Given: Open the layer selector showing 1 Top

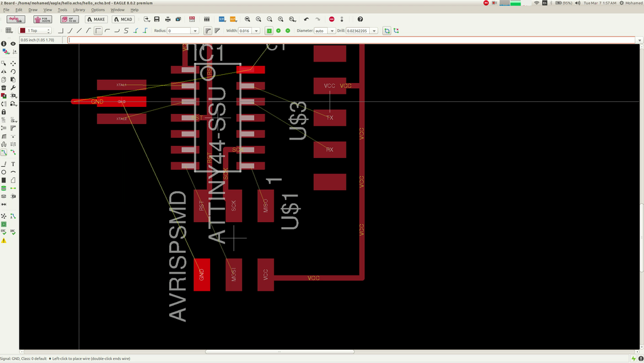Looking at the screenshot, I should click(35, 31).
